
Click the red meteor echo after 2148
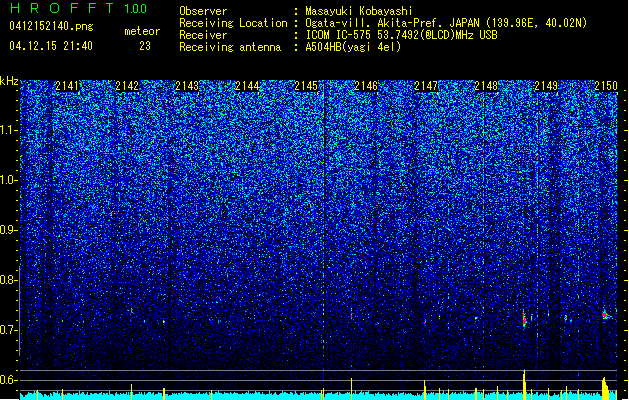[x=524, y=319]
